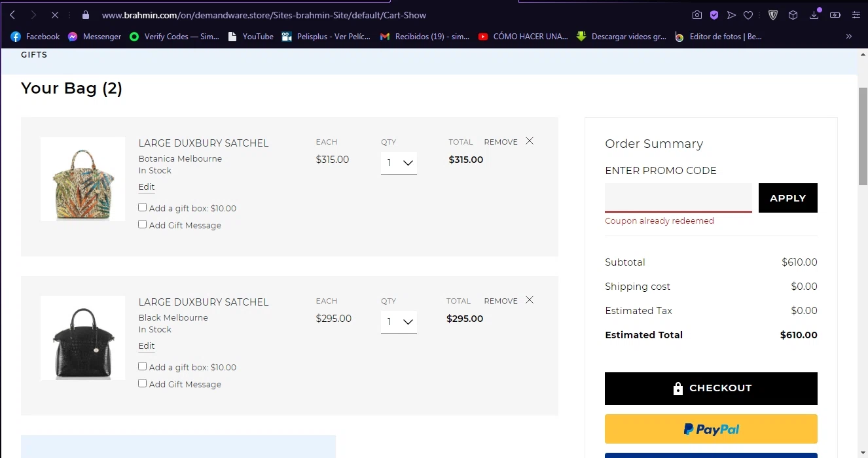Viewport: 868px width, 458px height.
Task: Open the CÓMO HACER UNA bookmark
Action: [x=523, y=37]
